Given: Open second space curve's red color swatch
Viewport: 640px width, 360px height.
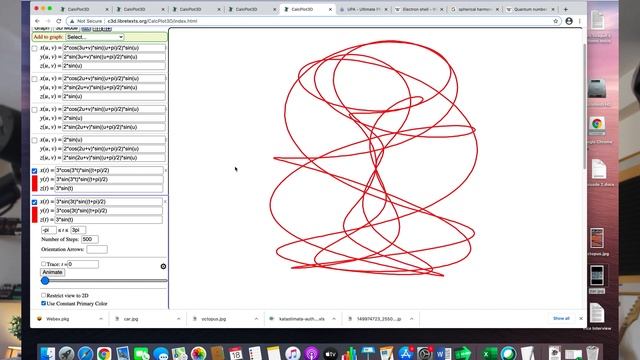Looking at the screenshot, I should click(35, 215).
